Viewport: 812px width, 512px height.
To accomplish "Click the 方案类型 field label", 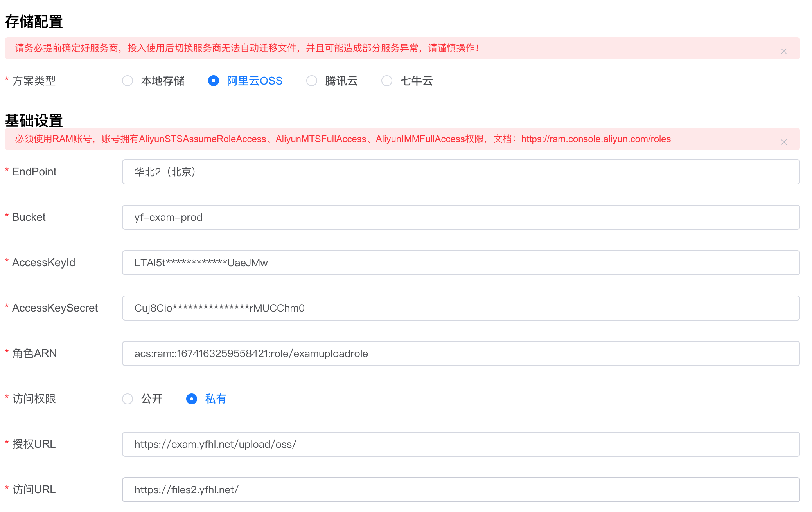I will pos(34,81).
